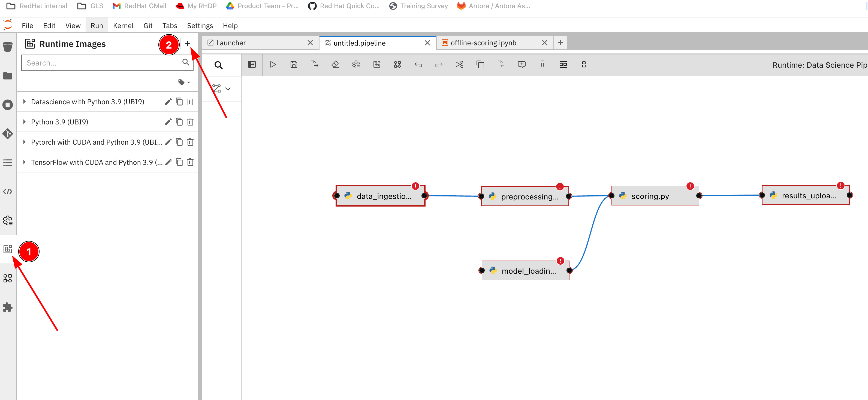
Task: Open the My RHDP bookmark
Action: tap(197, 6)
